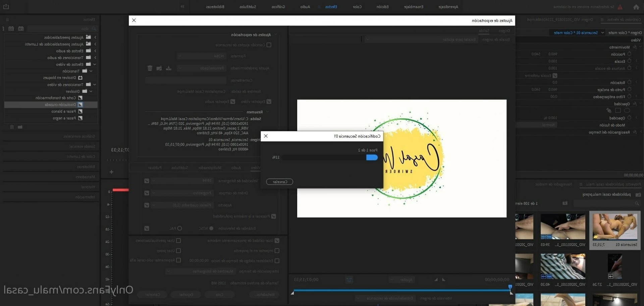
Task: Click the trash icon below the effects list
Action: (x=12, y=127)
